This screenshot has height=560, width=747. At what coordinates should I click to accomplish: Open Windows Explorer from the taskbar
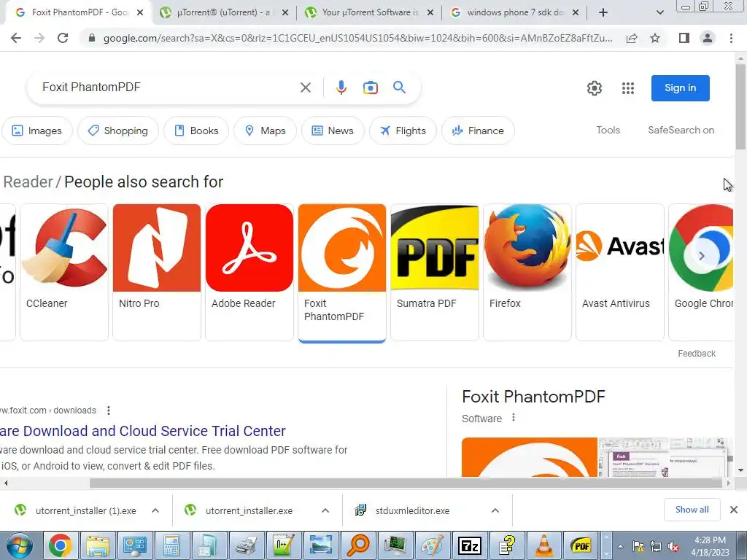point(98,545)
